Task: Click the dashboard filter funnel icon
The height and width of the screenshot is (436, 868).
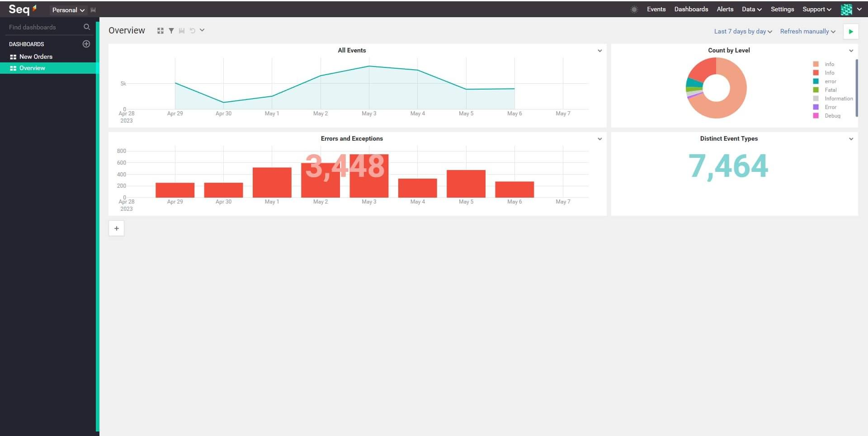Action: point(171,31)
